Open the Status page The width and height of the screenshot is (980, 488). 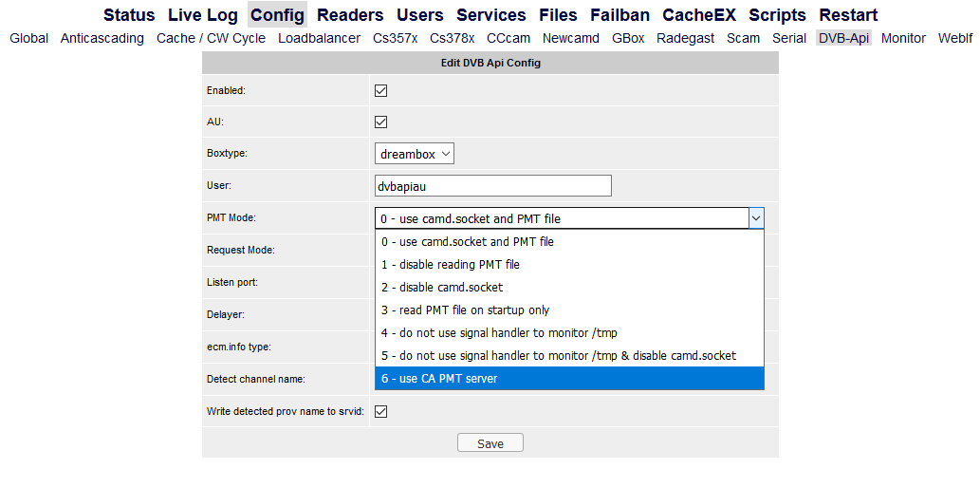click(129, 15)
